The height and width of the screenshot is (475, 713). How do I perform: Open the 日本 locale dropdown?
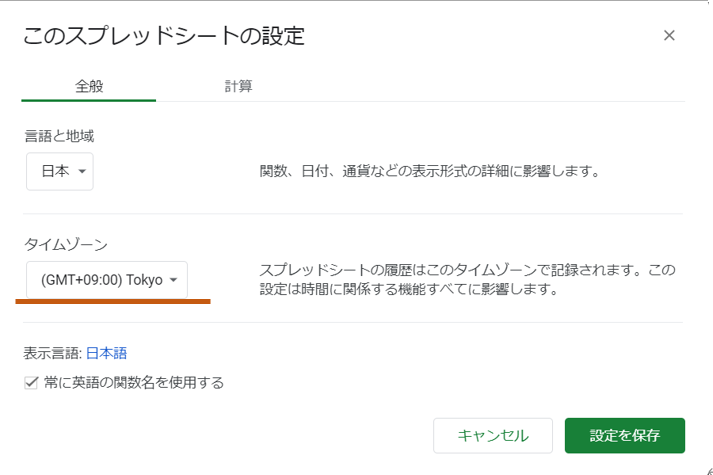[59, 171]
